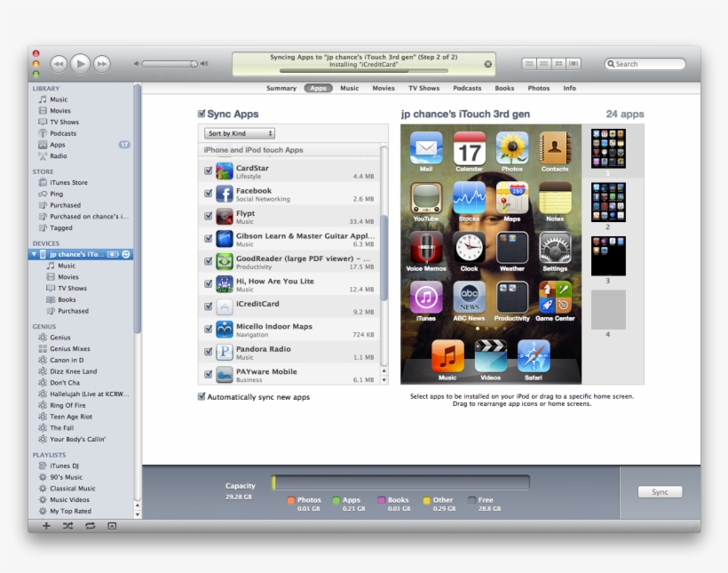This screenshot has height=573, width=728.
Task: Open the Mail app icon on home screen
Action: [426, 148]
